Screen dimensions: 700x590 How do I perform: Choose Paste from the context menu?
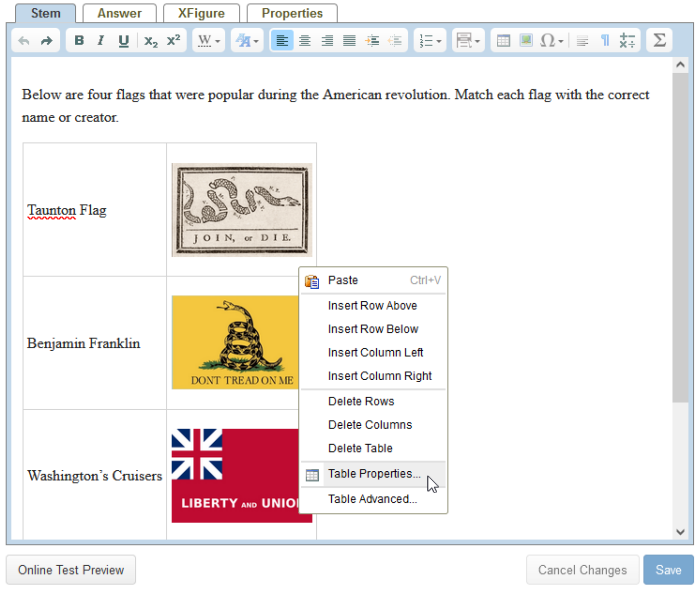tap(373, 280)
